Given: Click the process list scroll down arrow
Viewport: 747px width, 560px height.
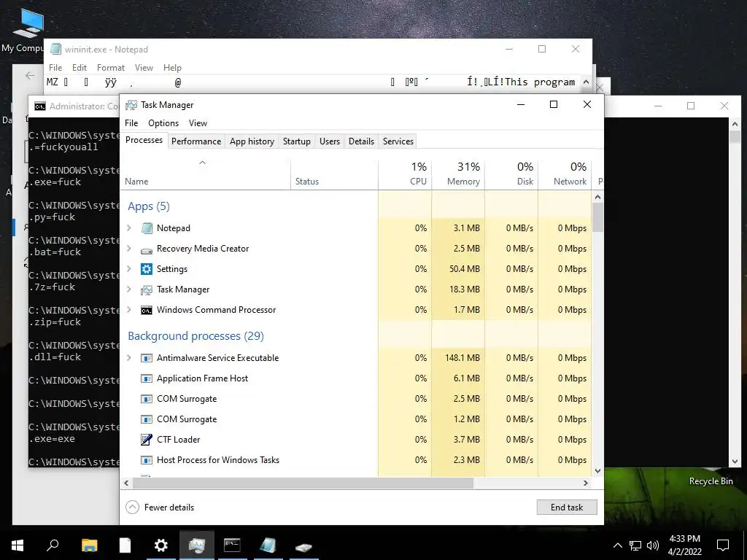Looking at the screenshot, I should pyautogui.click(x=598, y=471).
